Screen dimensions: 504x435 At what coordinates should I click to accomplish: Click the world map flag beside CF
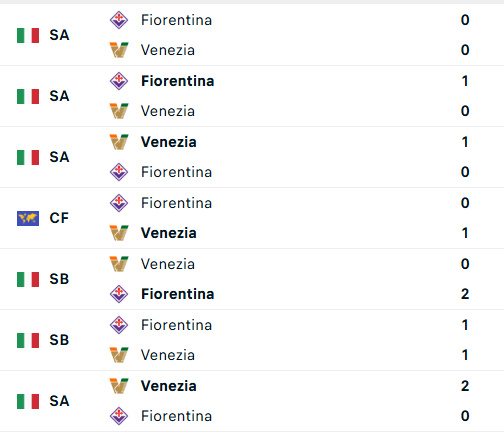pyautogui.click(x=28, y=218)
